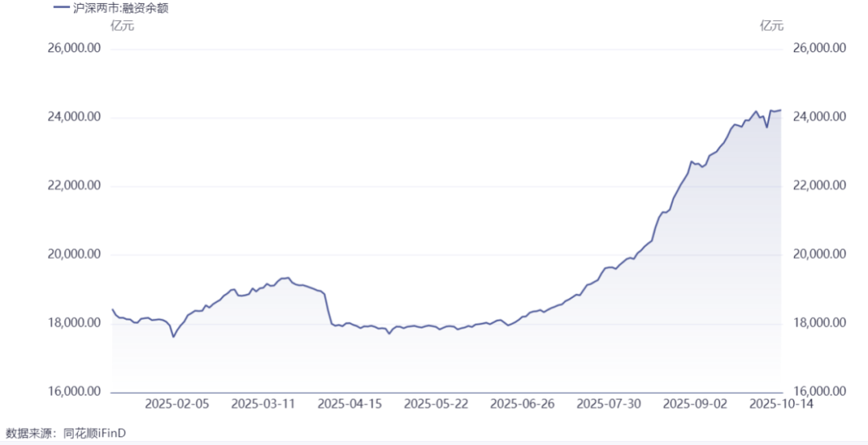
Task: Click date label 2025-04-15
Action: [350, 405]
